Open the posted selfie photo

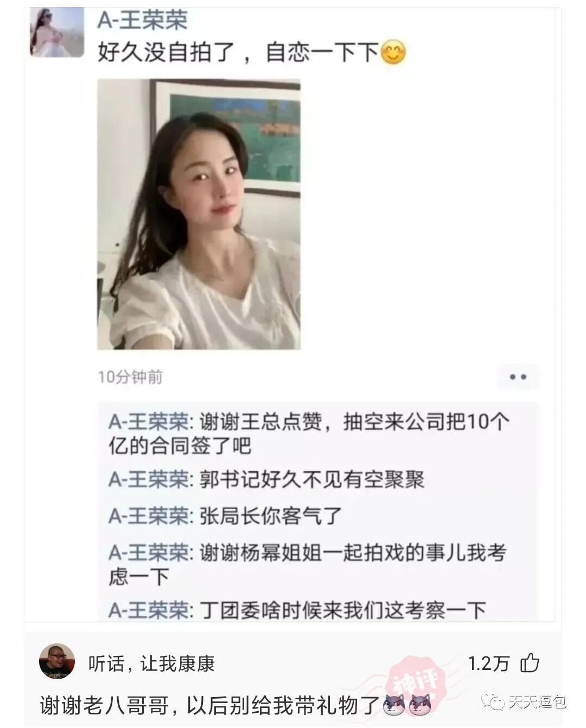pos(199,214)
